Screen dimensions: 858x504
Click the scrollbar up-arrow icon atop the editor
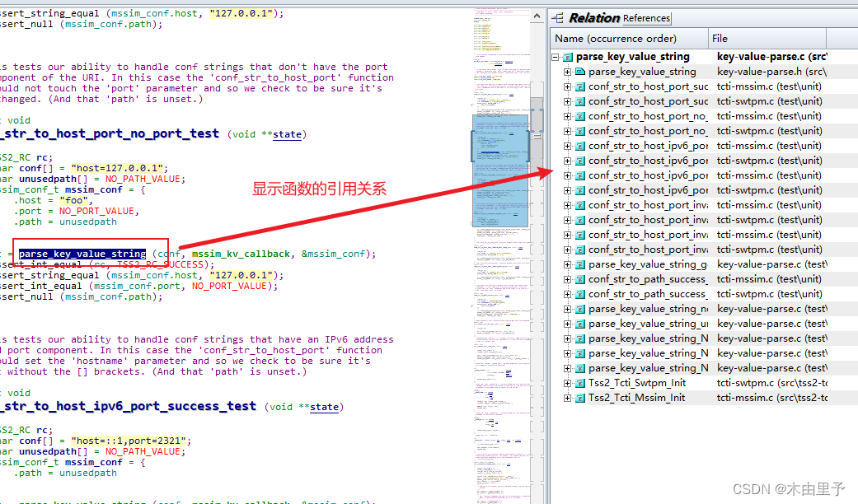537,14
